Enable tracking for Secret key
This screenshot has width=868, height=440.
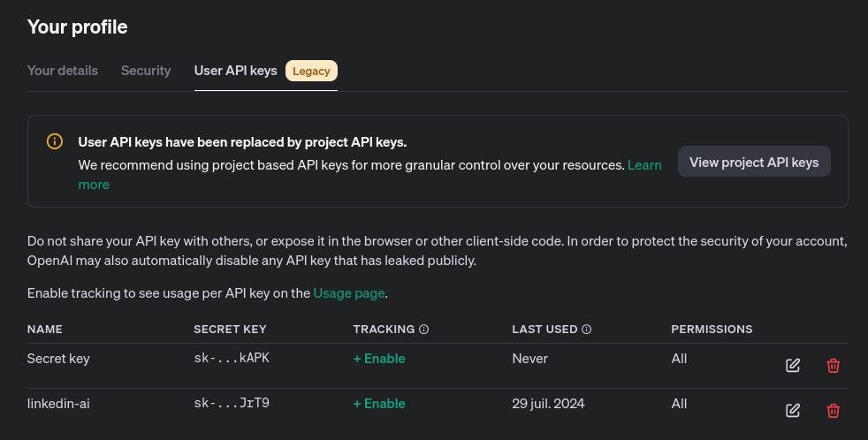click(379, 359)
